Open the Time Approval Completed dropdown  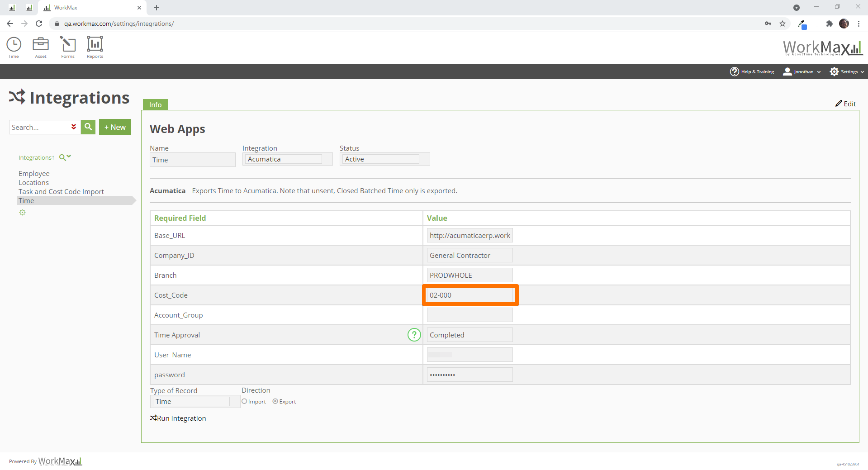(x=470, y=335)
